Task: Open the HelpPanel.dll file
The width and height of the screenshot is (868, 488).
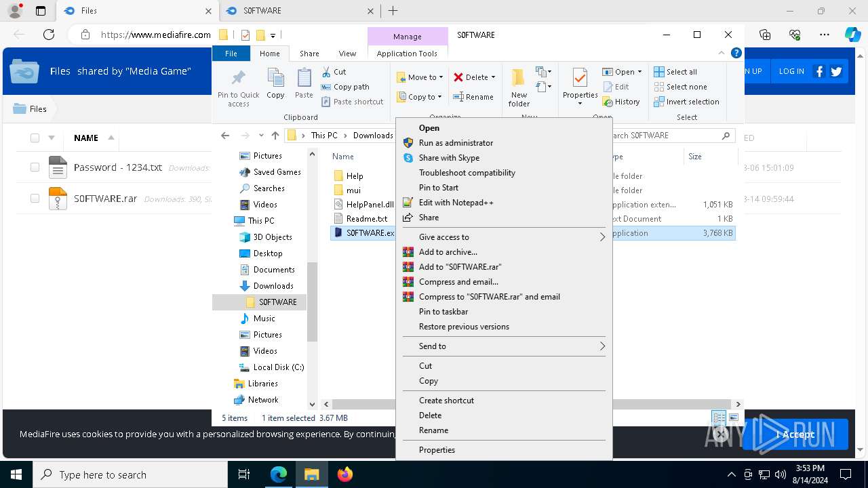Action: pos(370,205)
